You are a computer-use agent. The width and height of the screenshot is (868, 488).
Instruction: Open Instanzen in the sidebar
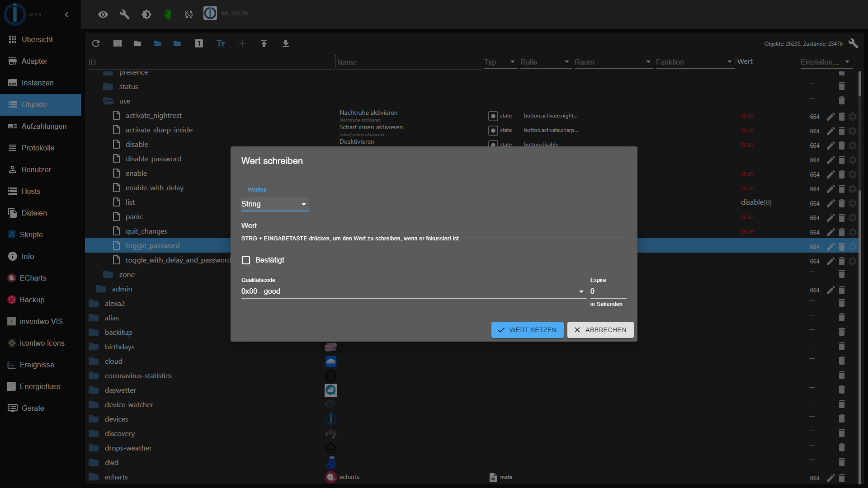point(40,83)
